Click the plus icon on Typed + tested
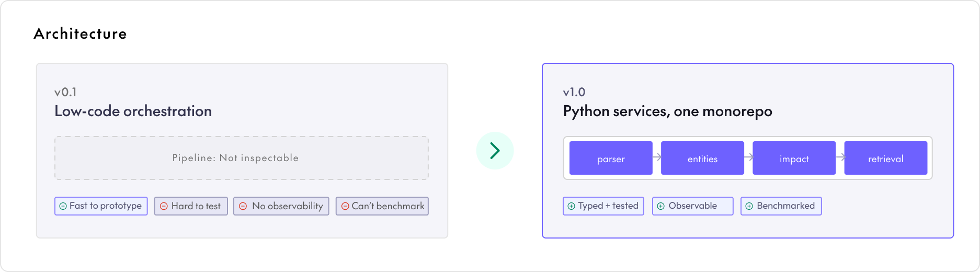This screenshot has height=272, width=980. pyautogui.click(x=572, y=206)
